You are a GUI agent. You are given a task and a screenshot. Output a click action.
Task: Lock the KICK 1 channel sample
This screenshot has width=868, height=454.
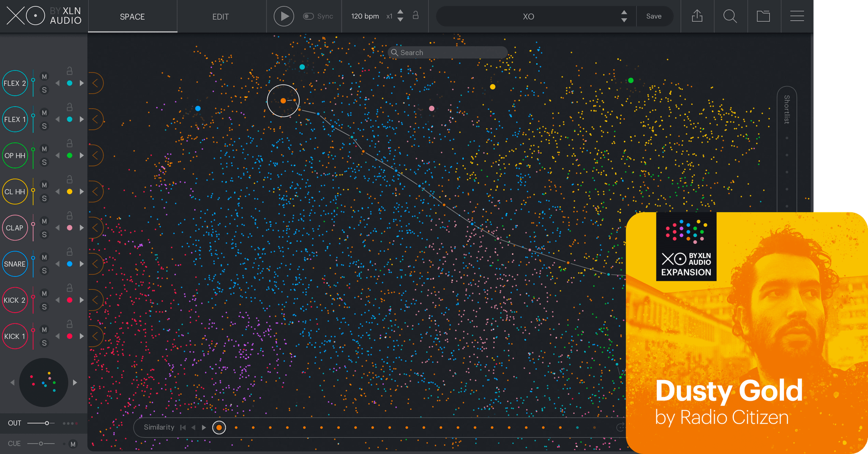[x=70, y=324]
